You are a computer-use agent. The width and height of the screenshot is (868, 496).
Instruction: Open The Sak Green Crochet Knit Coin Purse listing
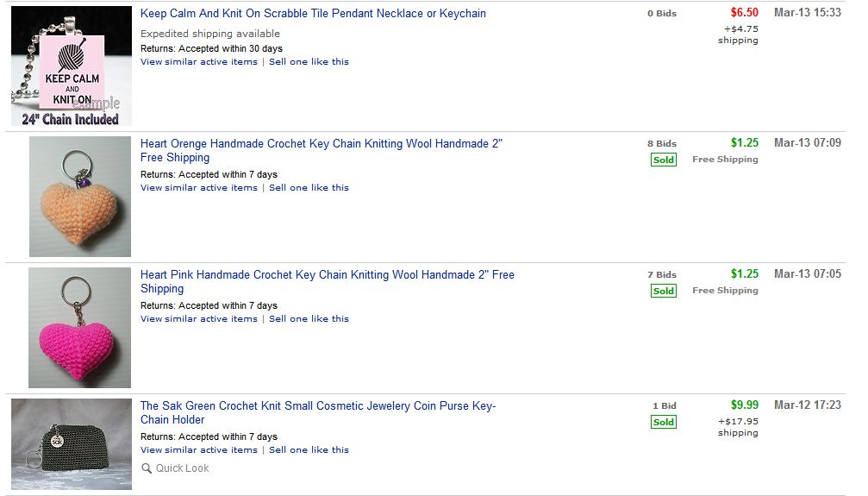pos(318,412)
